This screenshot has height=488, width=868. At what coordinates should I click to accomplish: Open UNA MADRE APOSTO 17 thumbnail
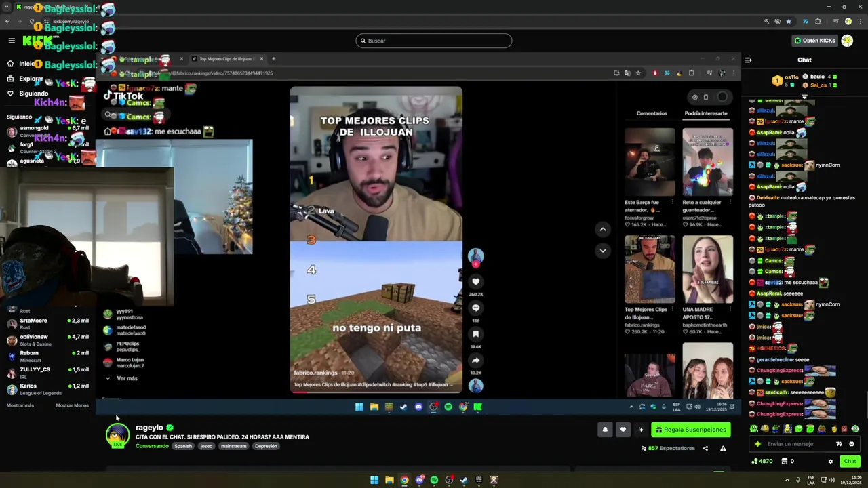coord(707,269)
